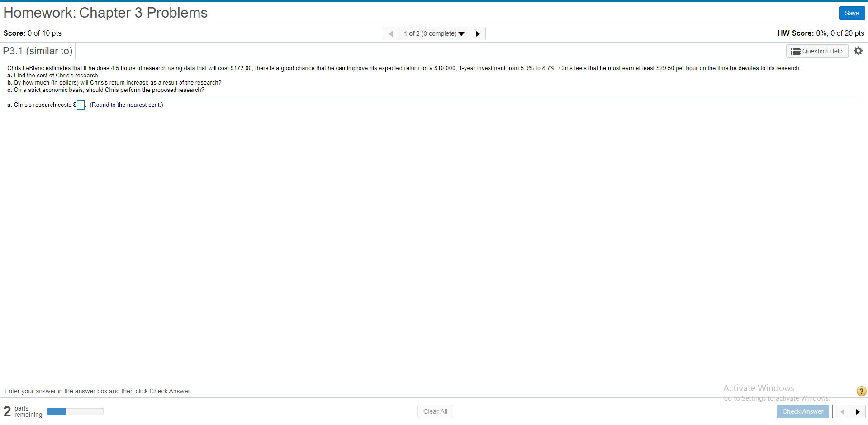Click 'HW Score: 0%, 0 of 20 pts' text

(x=821, y=33)
